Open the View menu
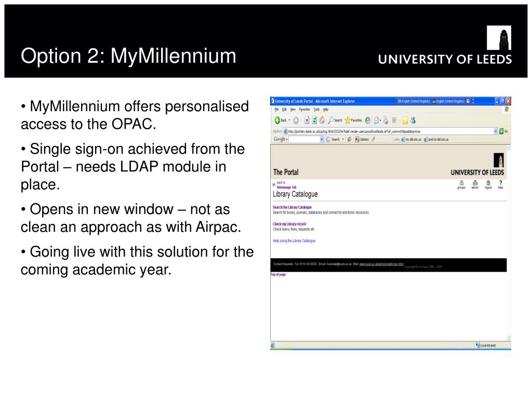Viewport: 532px width, 399px height. [x=293, y=110]
